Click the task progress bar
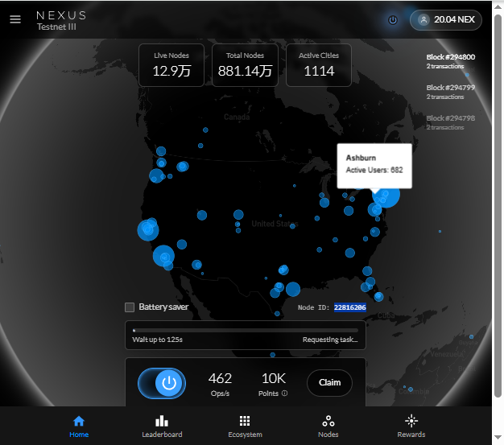504x445 pixels. click(x=246, y=330)
